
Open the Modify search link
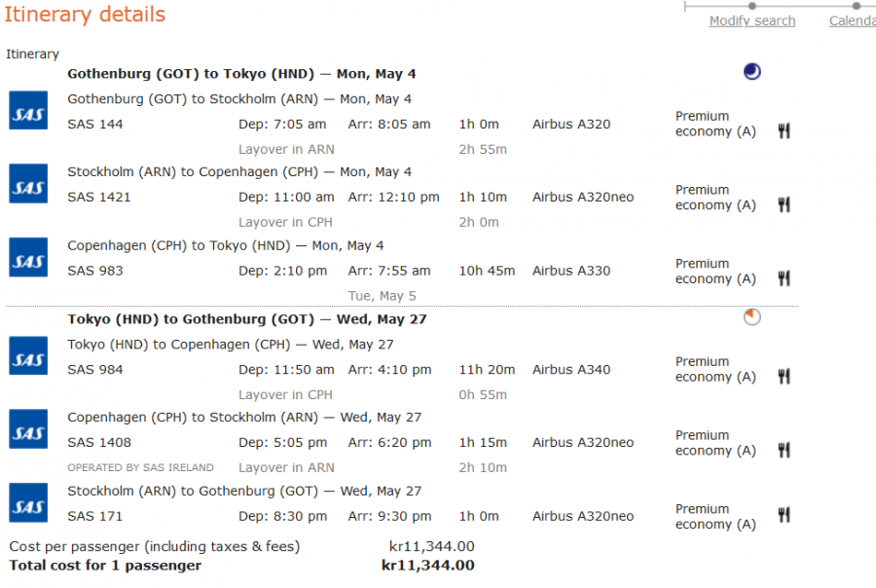tap(752, 20)
